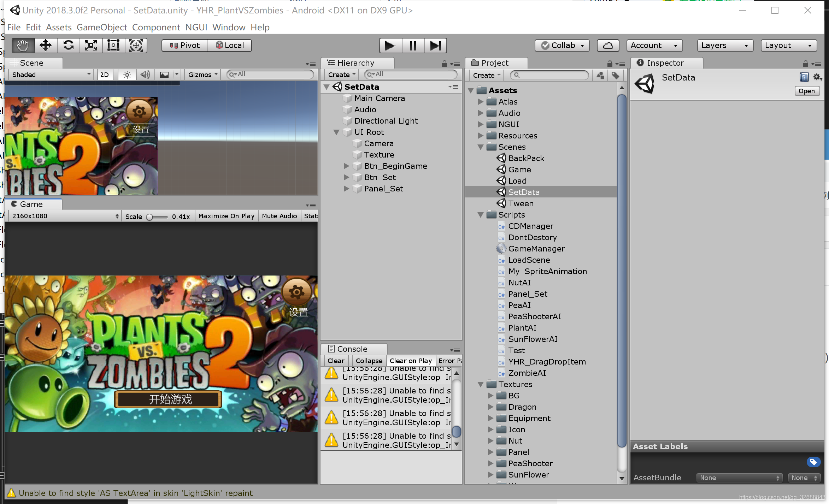The height and width of the screenshot is (504, 829).
Task: Collapse UI Root in Hierarchy
Action: pyautogui.click(x=336, y=132)
